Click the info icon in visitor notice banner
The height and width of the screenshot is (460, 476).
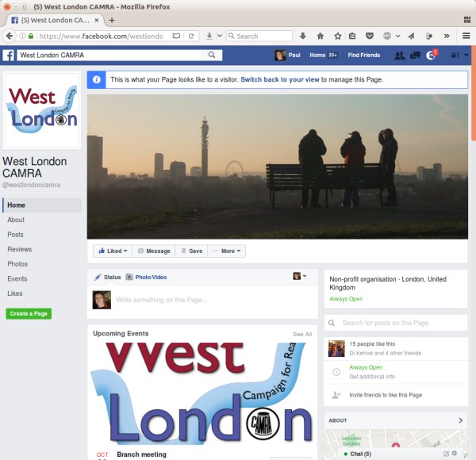pos(97,79)
